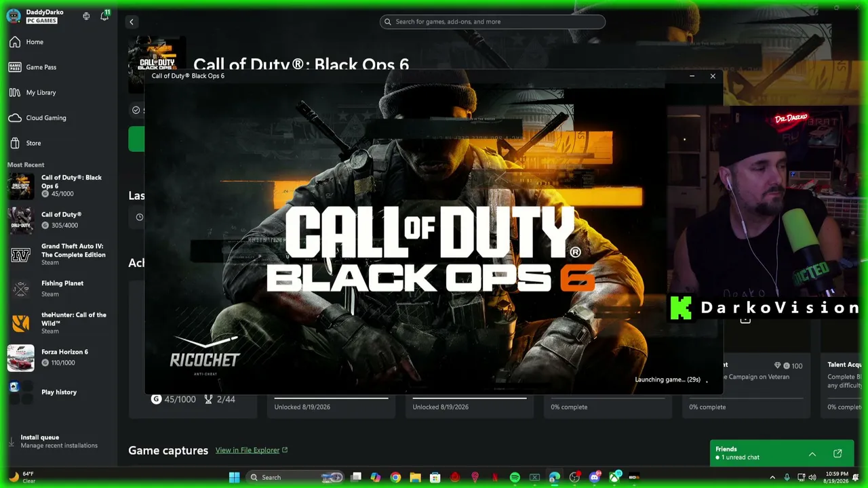Open Call of Duty: Black Ops 6 recent entry
This screenshot has width=868, height=488.
59,186
